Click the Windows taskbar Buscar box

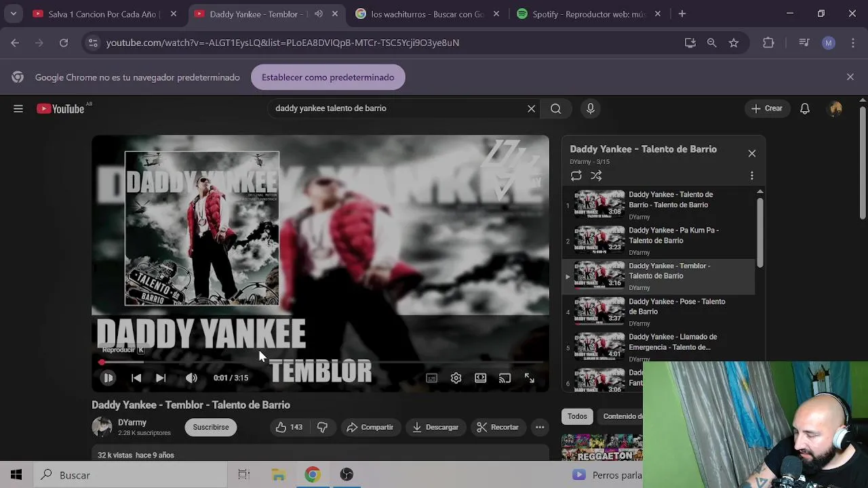pyautogui.click(x=130, y=475)
